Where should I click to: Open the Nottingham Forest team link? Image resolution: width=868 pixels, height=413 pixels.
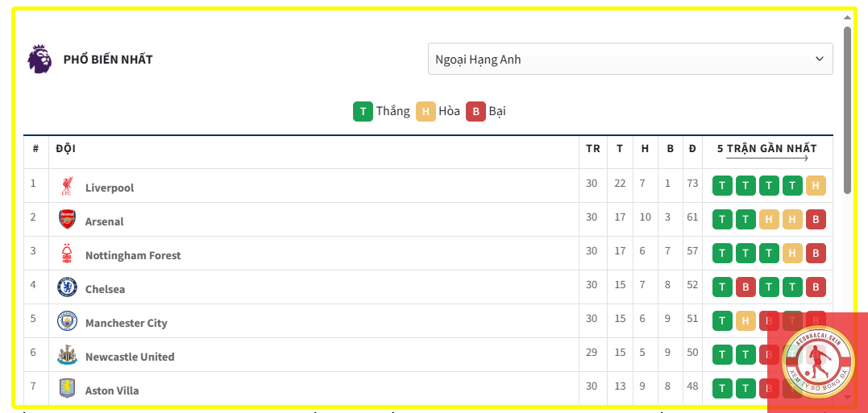[x=133, y=255]
